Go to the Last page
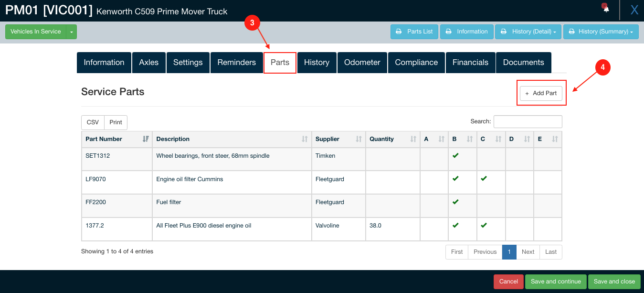The width and height of the screenshot is (644, 293). click(551, 252)
